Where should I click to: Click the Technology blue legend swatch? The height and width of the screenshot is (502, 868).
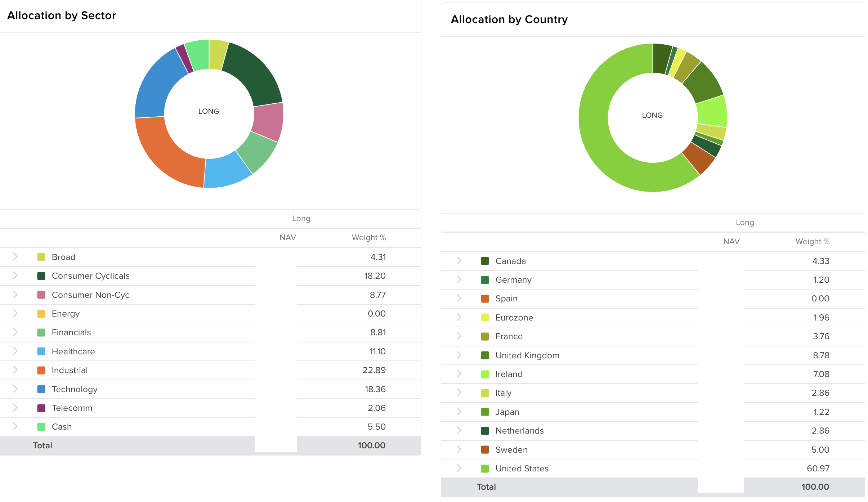click(x=41, y=389)
